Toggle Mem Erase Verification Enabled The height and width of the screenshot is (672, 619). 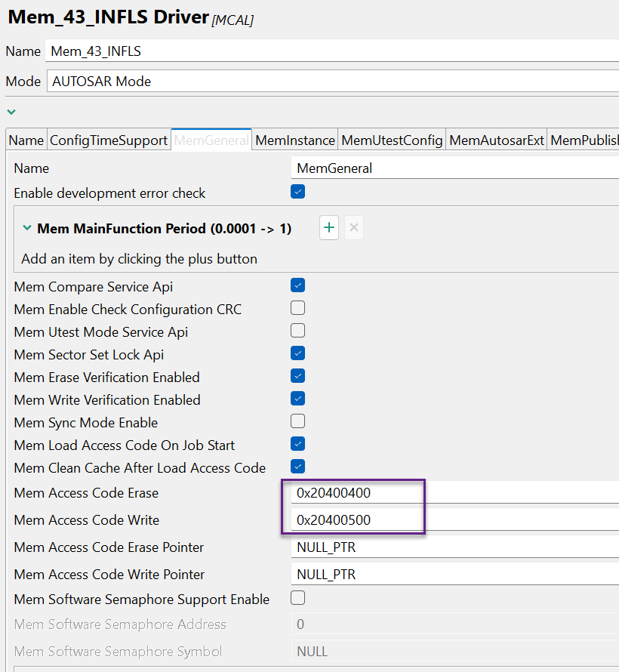tap(297, 376)
